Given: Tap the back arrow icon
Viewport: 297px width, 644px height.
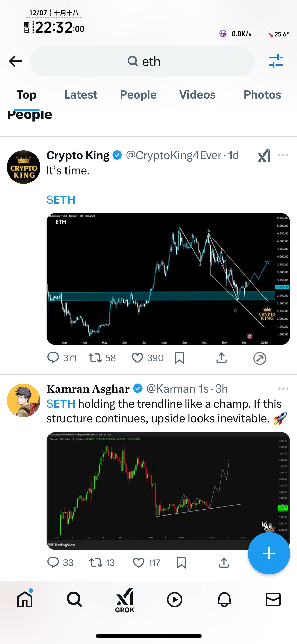Looking at the screenshot, I should point(15,61).
